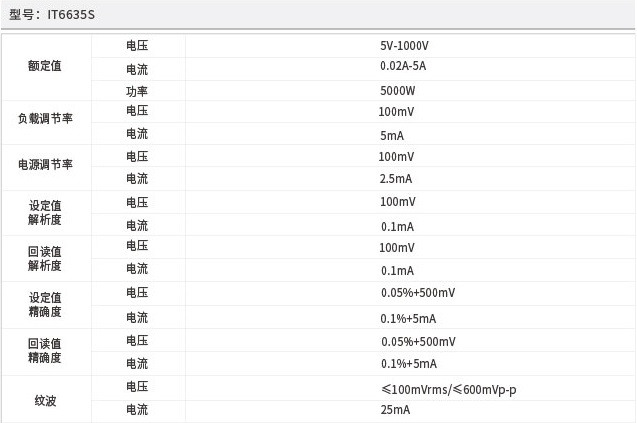Select the 设定值精确度 row label
The image size is (637, 423).
point(45,304)
